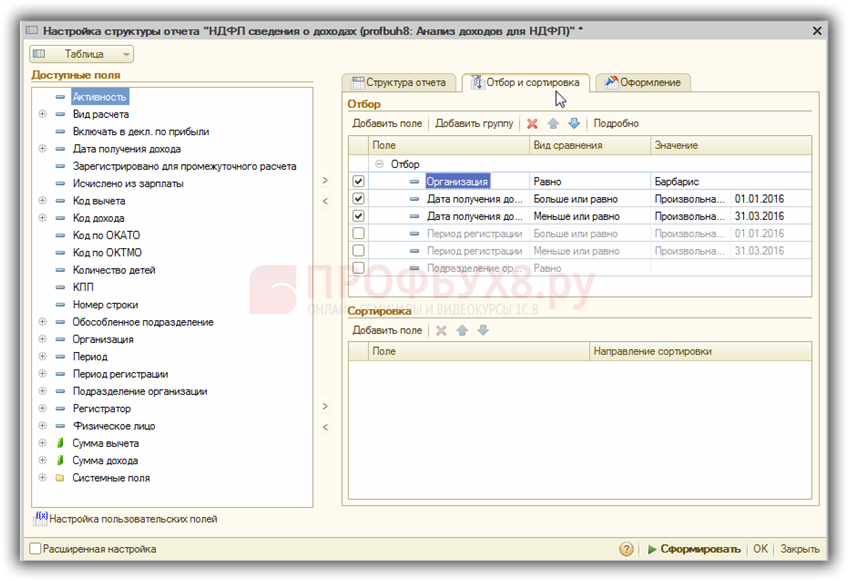
Task: Collapse the Отбор group in filter table
Action: 379,164
